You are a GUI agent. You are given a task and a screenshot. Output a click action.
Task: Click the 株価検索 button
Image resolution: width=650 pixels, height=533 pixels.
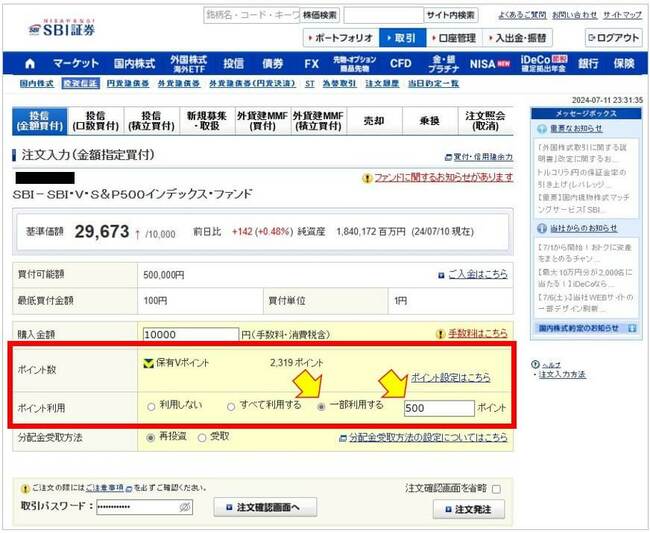point(320,15)
